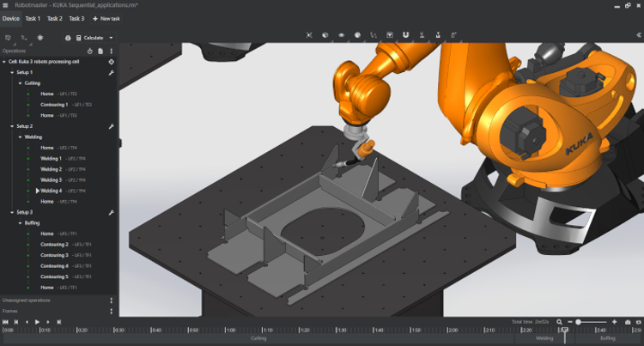The height and width of the screenshot is (346, 644).
Task: Select the Contouring 4 operation
Action: tap(54, 266)
